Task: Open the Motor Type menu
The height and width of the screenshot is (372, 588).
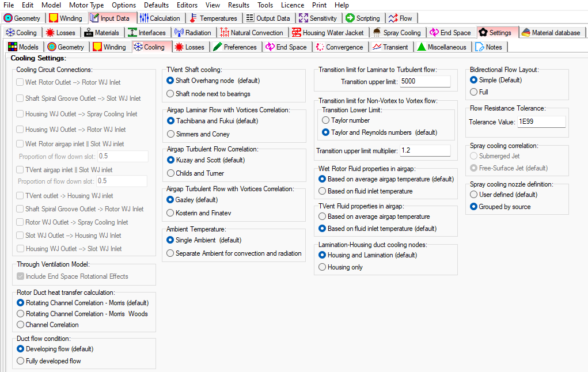Action: coord(86,5)
